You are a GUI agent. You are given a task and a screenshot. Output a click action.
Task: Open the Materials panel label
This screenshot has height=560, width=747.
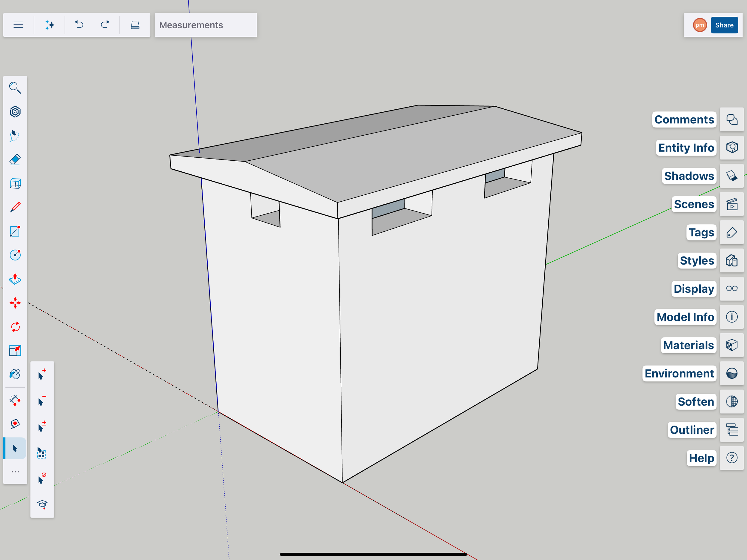(x=688, y=345)
